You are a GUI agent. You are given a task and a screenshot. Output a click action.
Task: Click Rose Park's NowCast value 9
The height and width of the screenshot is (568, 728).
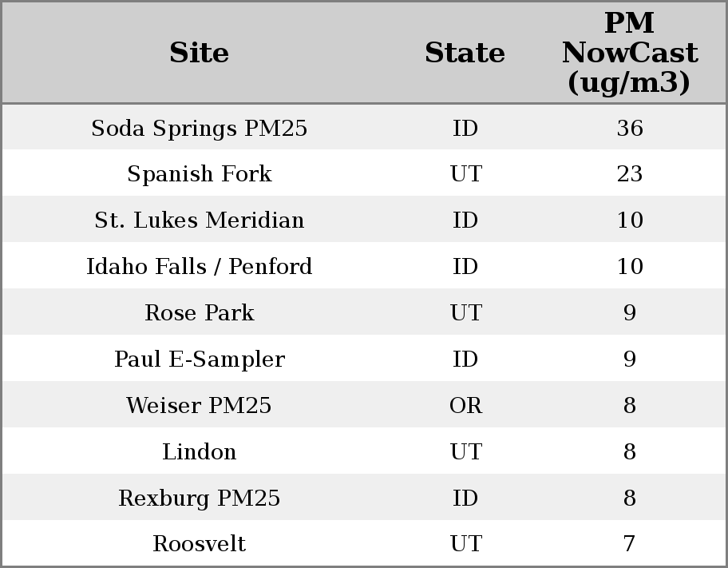(x=629, y=313)
